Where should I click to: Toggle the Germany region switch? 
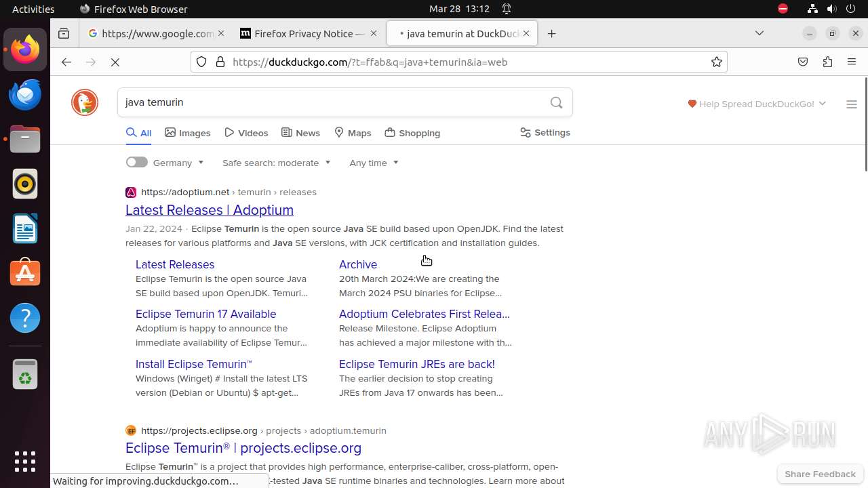click(x=136, y=162)
